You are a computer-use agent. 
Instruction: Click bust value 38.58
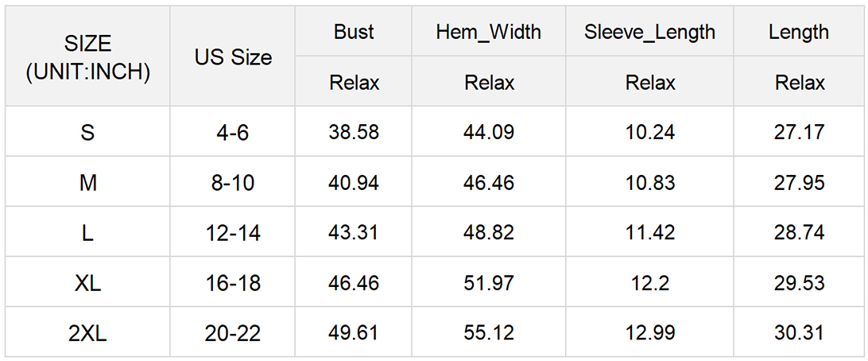[x=354, y=132]
